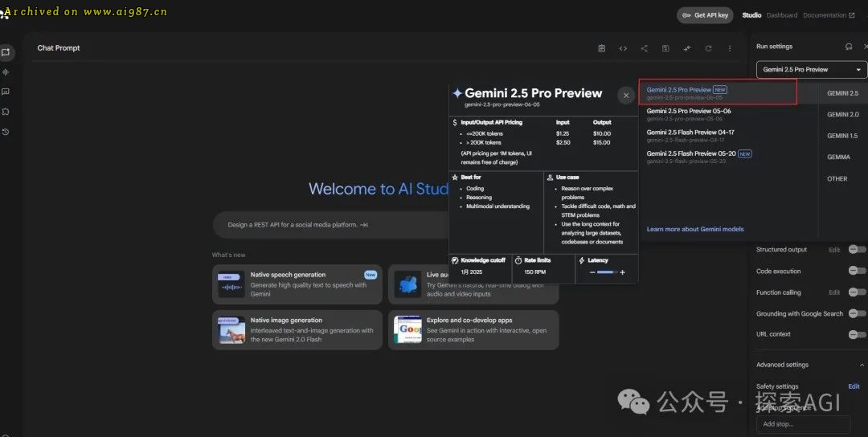Click the 150 RPM rate limit value
This screenshot has height=437, width=868.
coord(536,272)
